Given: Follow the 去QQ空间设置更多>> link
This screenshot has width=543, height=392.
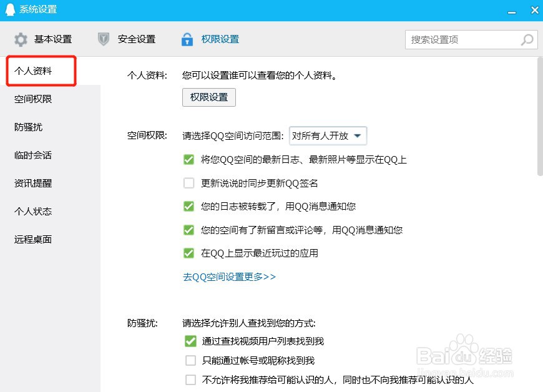Looking at the screenshot, I should click(229, 277).
